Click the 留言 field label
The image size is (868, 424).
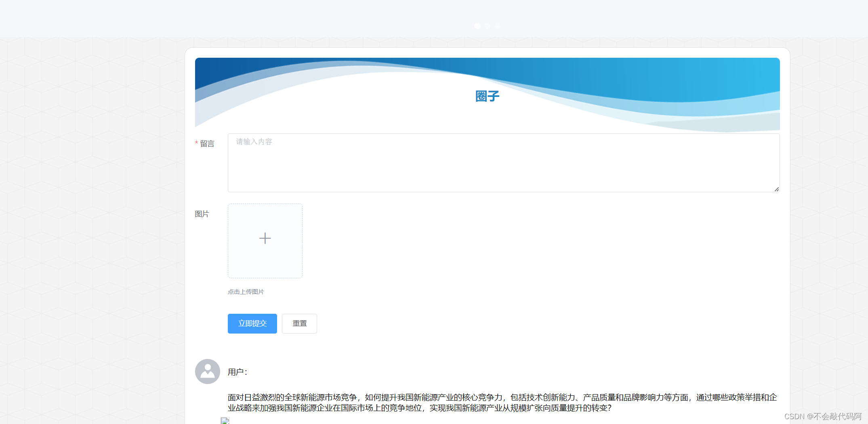207,143
